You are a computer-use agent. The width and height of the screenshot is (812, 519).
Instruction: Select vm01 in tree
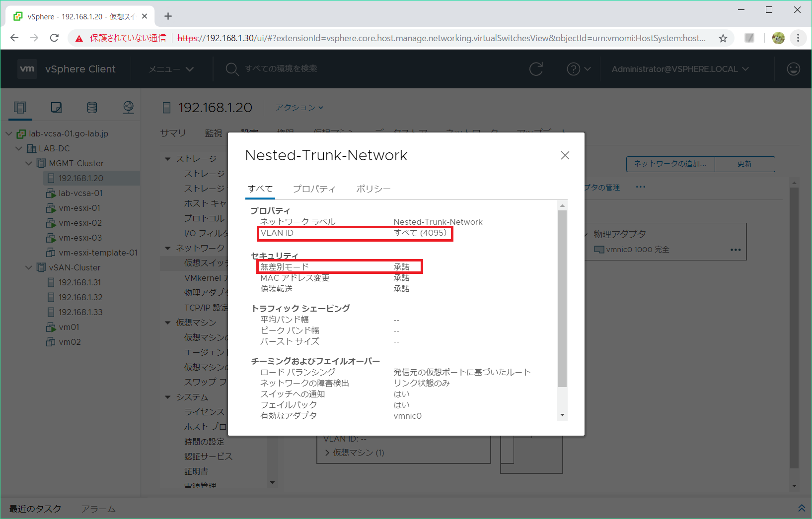click(69, 327)
